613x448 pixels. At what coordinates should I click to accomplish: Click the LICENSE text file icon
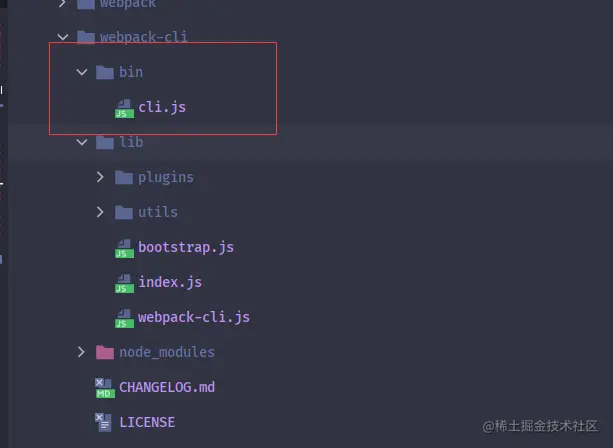click(x=104, y=423)
